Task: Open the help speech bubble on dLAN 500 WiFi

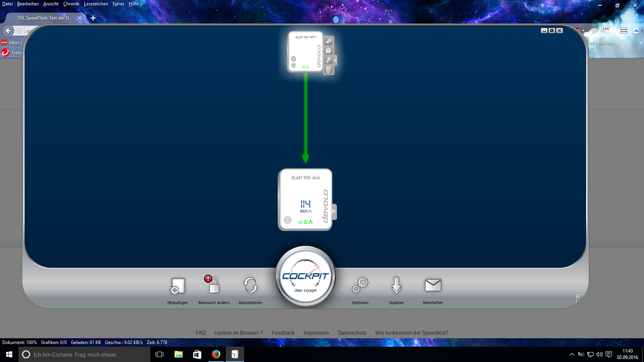Action: (329, 51)
